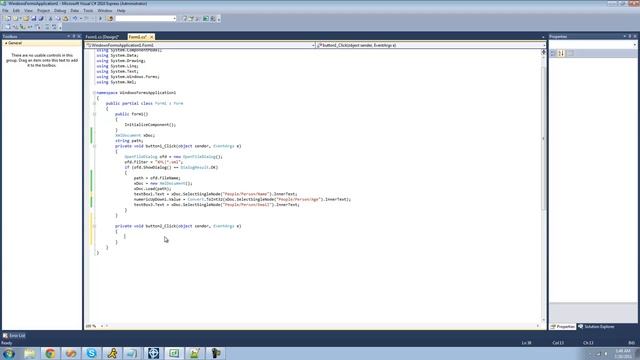Click the taskbar clock

pos(623,353)
